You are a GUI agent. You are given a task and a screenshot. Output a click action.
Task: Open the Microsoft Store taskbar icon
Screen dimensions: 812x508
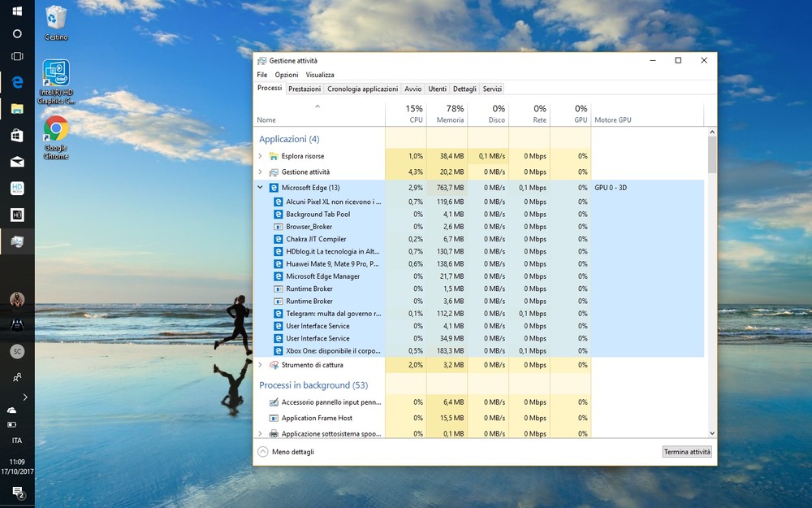(x=17, y=135)
